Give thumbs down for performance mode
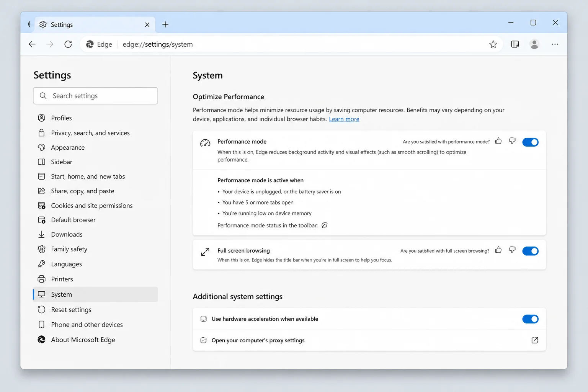This screenshot has width=588, height=392. pos(512,141)
